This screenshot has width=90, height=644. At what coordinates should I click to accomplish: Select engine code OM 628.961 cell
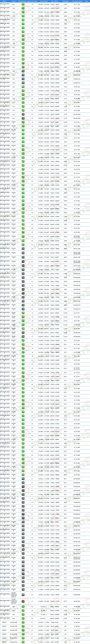tap(77, 585)
